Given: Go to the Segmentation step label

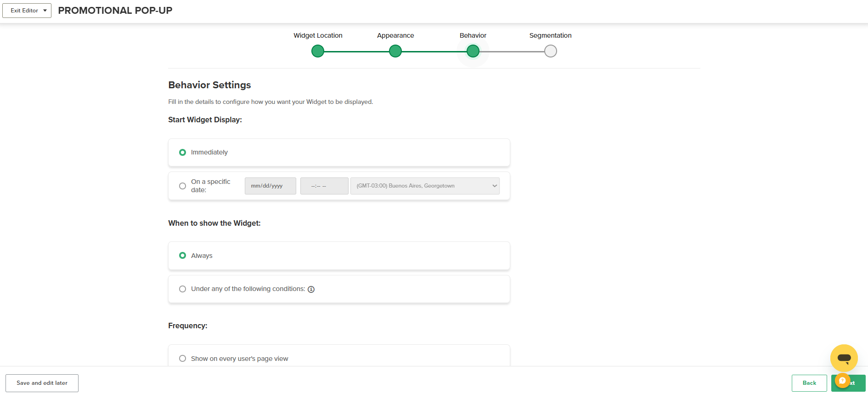Looking at the screenshot, I should pyautogui.click(x=550, y=35).
